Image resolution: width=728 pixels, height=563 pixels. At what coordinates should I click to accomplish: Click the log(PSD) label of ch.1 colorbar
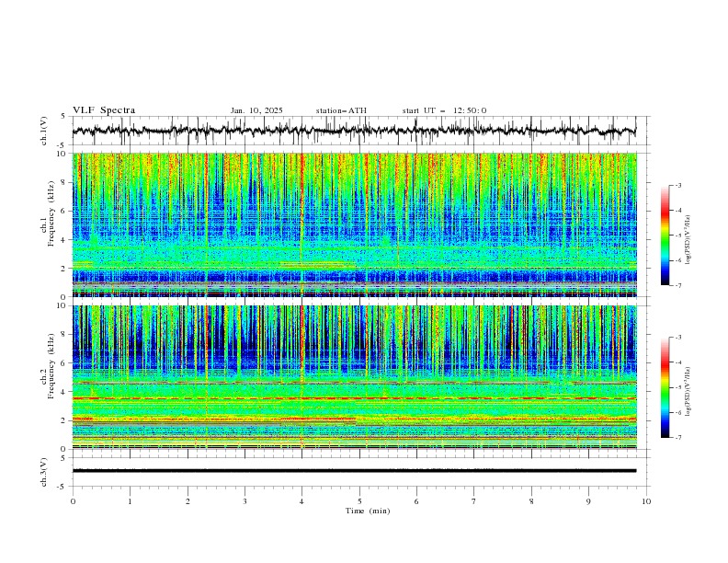(x=688, y=240)
